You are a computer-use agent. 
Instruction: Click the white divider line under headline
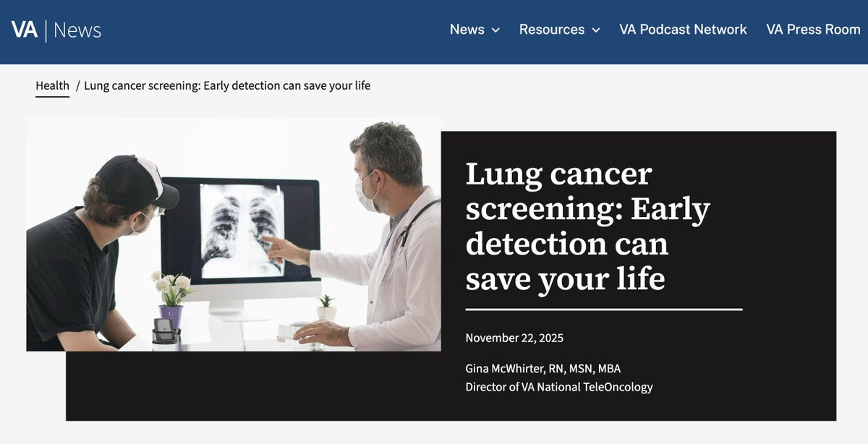(x=603, y=309)
